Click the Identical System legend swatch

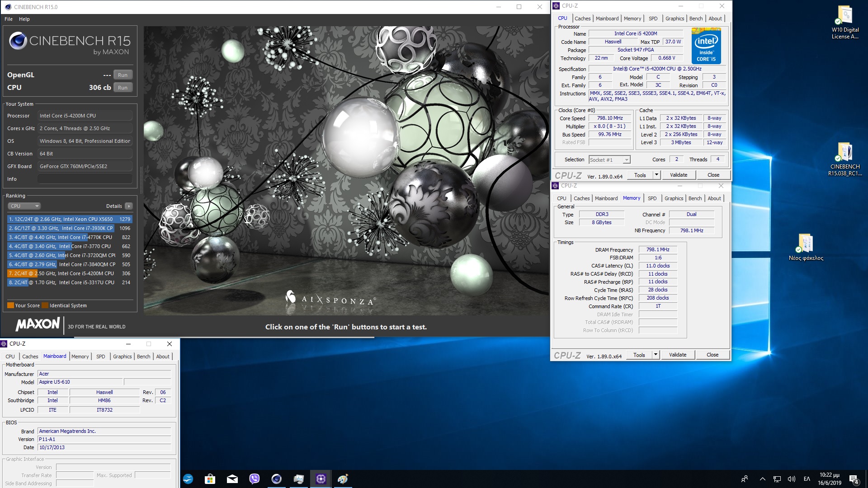[45, 305]
